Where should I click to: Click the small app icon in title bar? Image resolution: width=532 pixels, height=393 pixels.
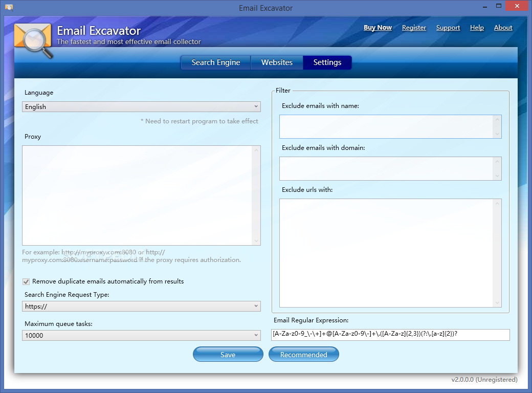tap(9, 8)
